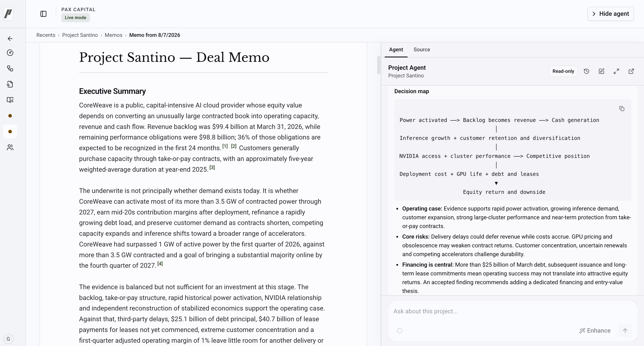Image resolution: width=644 pixels, height=346 pixels.
Task: Click the Read-only badge
Action: (x=563, y=71)
